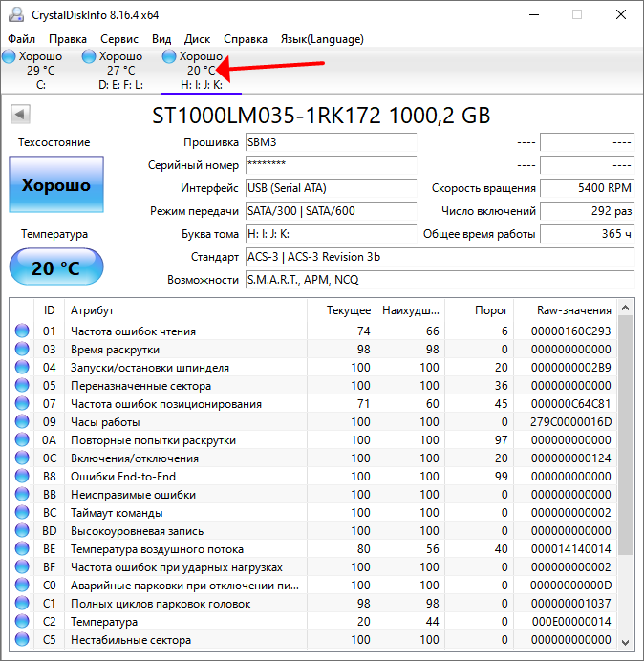Select Запуски/остановки шпинделя attribute text
This screenshot has width=644, height=661.
(150, 368)
